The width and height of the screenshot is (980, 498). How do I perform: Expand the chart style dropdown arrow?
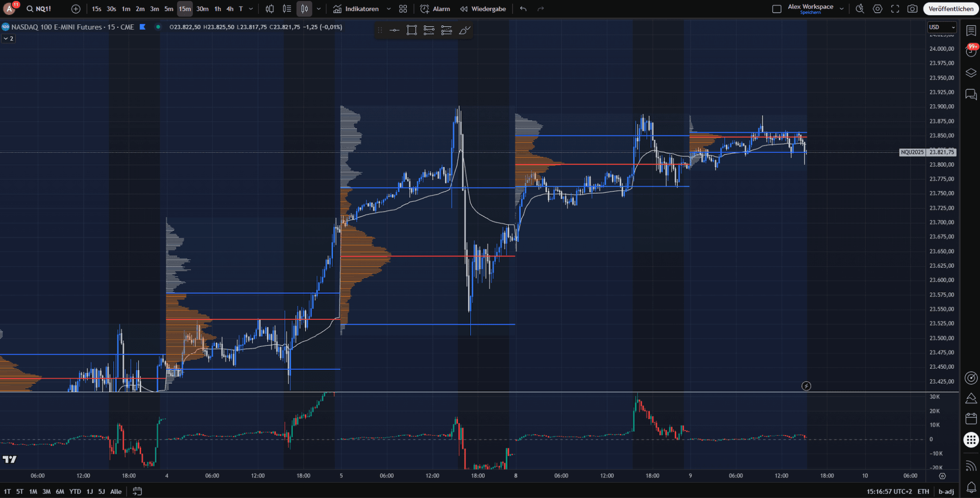pyautogui.click(x=318, y=9)
